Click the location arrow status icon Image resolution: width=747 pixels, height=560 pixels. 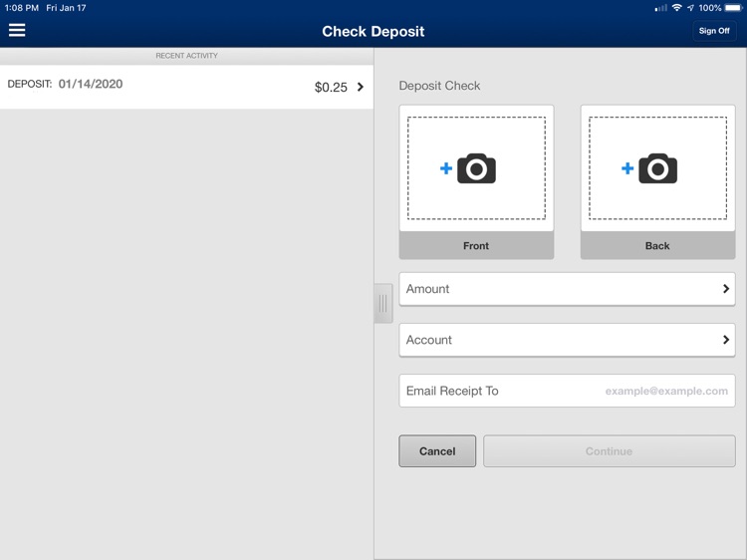pyautogui.click(x=691, y=8)
